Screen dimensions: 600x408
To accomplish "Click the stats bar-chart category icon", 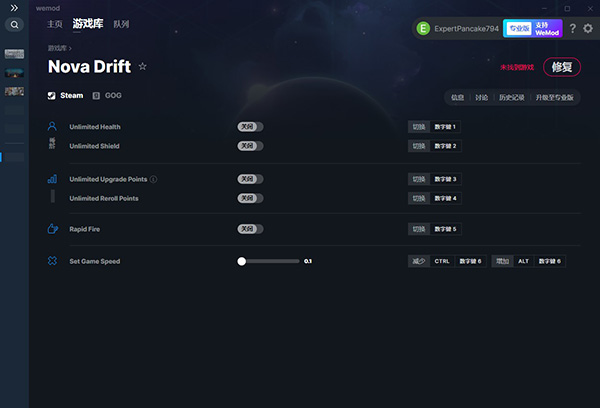I will pos(52,179).
